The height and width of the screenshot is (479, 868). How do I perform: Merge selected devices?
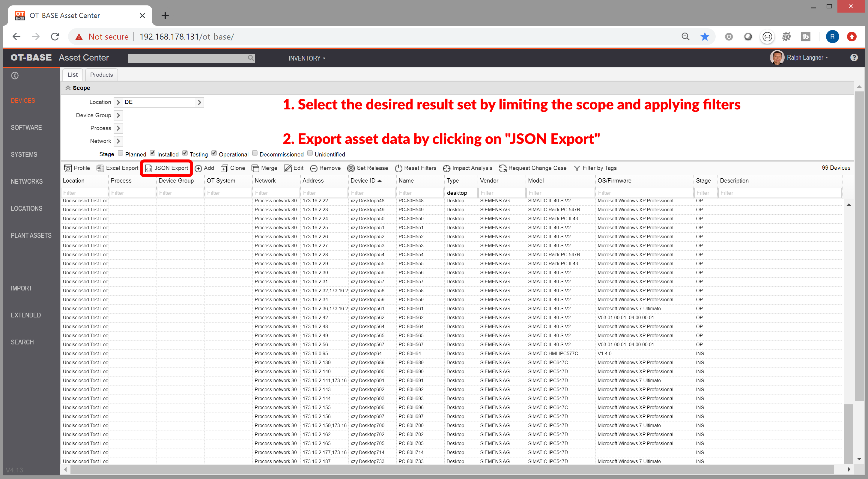pos(264,168)
